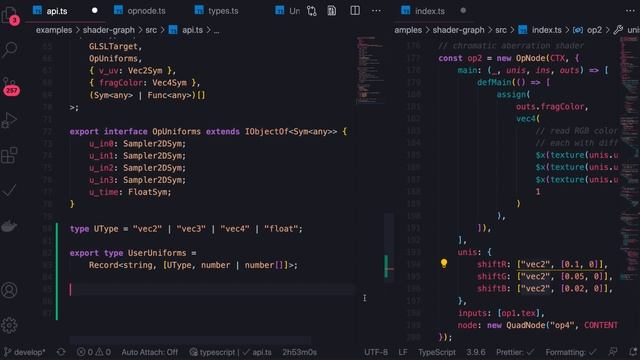Click the synchronize changes icon in status bar
The height and width of the screenshot is (360, 640).
point(61,352)
